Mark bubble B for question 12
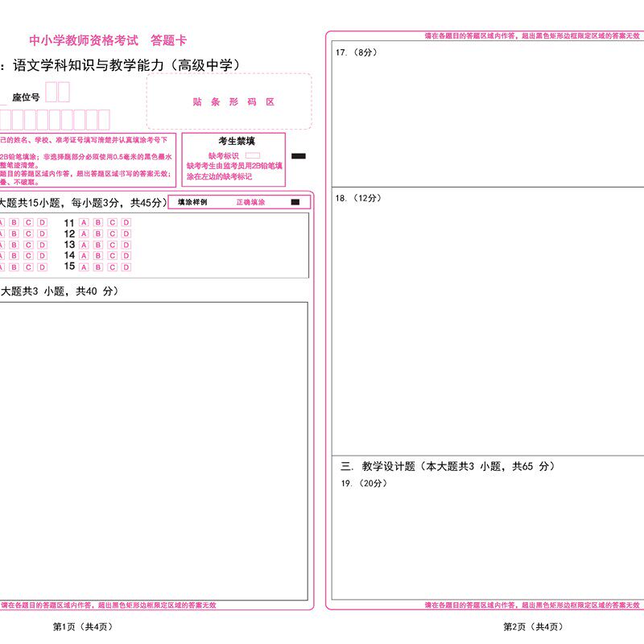This screenshot has height=644, width=644. (x=98, y=233)
